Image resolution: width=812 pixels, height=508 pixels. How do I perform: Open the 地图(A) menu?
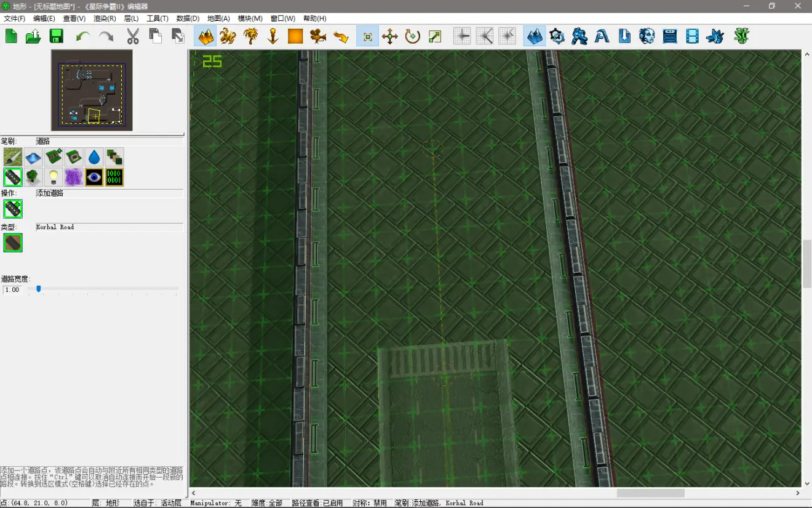[x=218, y=18]
